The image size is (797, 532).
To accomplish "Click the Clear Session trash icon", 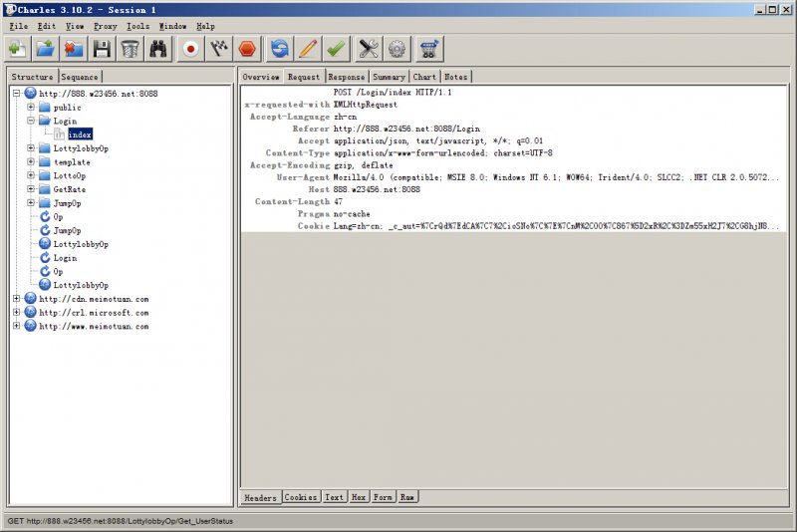I will click(130, 49).
